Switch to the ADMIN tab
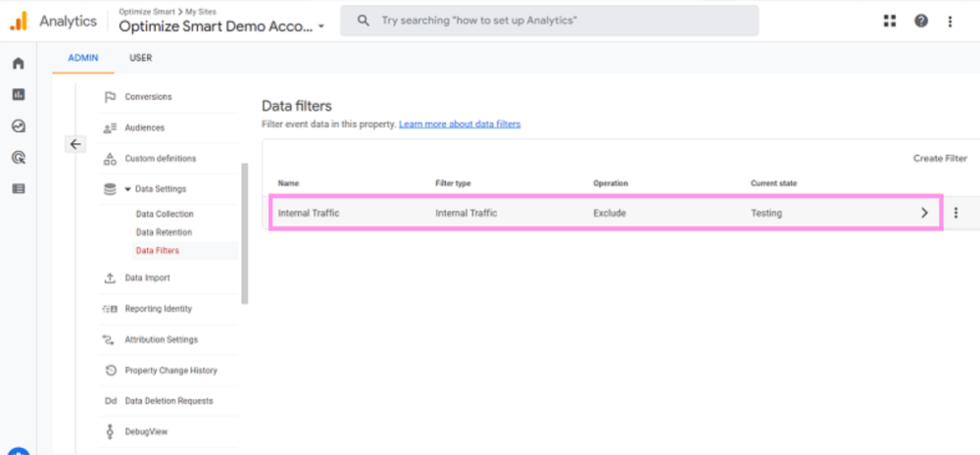This screenshot has width=980, height=455. tap(83, 58)
